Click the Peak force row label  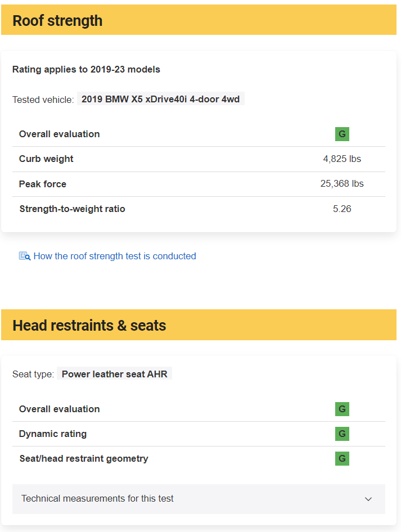(x=43, y=184)
